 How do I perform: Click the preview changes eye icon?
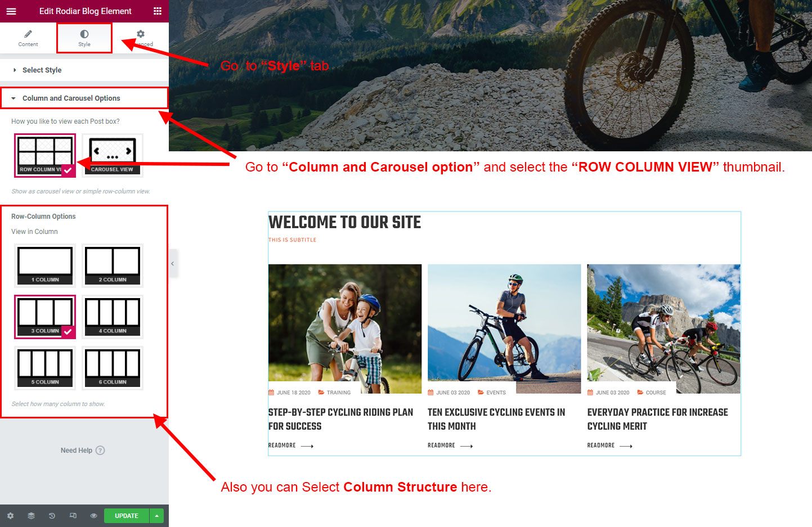(93, 516)
